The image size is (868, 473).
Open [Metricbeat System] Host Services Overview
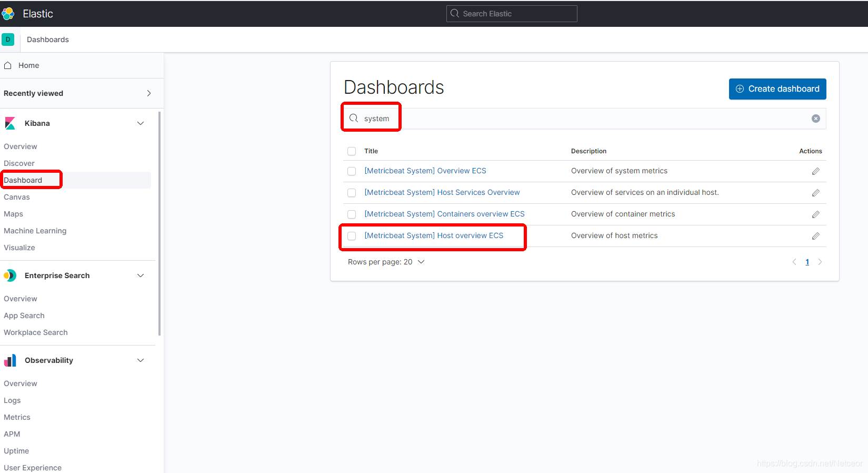(x=442, y=192)
